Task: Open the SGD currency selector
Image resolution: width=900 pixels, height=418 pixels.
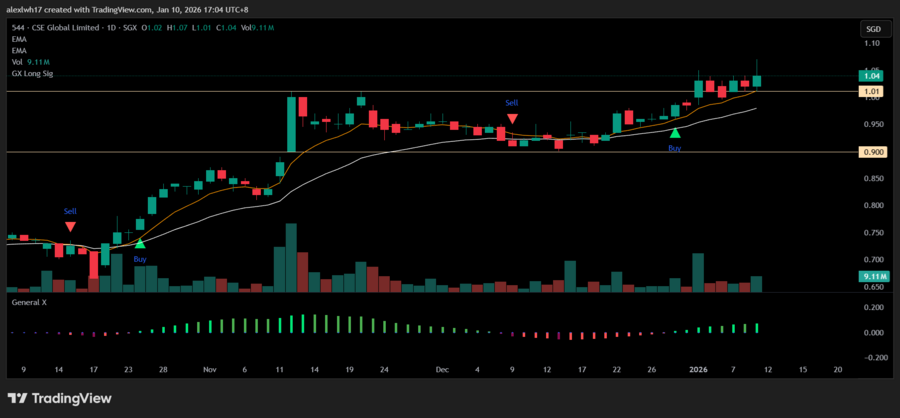Action: (x=871, y=30)
